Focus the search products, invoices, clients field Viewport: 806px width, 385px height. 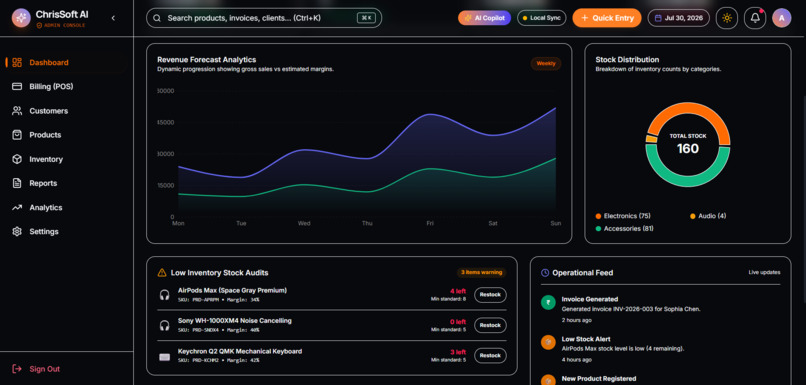(264, 18)
